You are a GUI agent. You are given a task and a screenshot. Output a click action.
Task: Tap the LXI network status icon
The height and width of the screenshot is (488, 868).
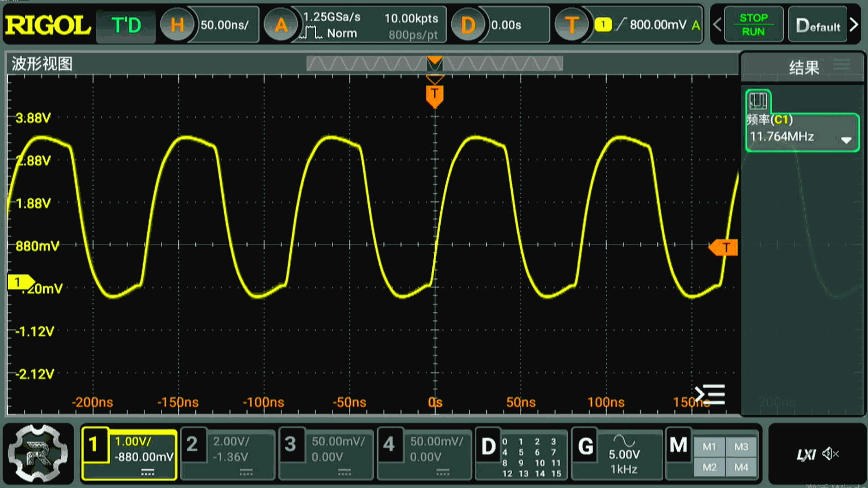coord(806,454)
